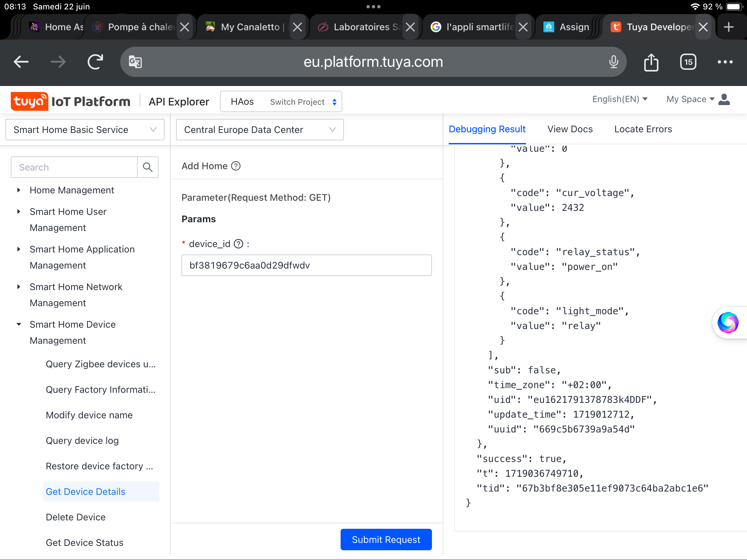Click the search magnifier icon in the sidebar
Screen dimensions: 747x560
click(x=147, y=167)
